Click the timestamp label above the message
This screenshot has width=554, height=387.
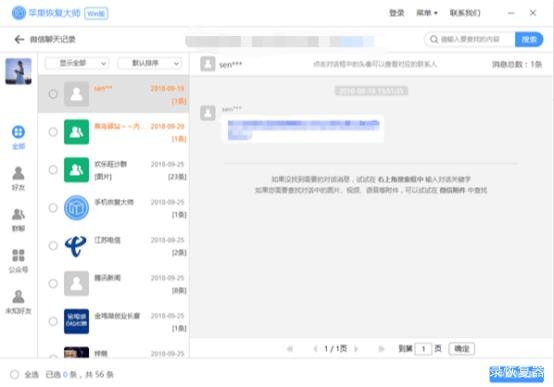[371, 91]
